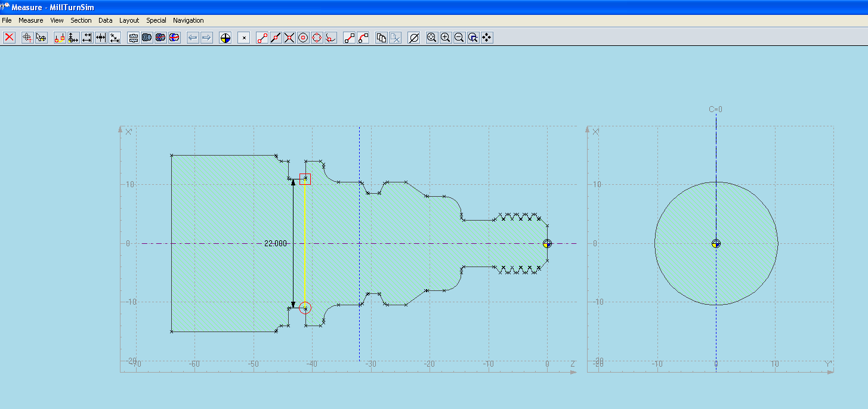Show the cutaway section workpiece view

click(x=174, y=38)
